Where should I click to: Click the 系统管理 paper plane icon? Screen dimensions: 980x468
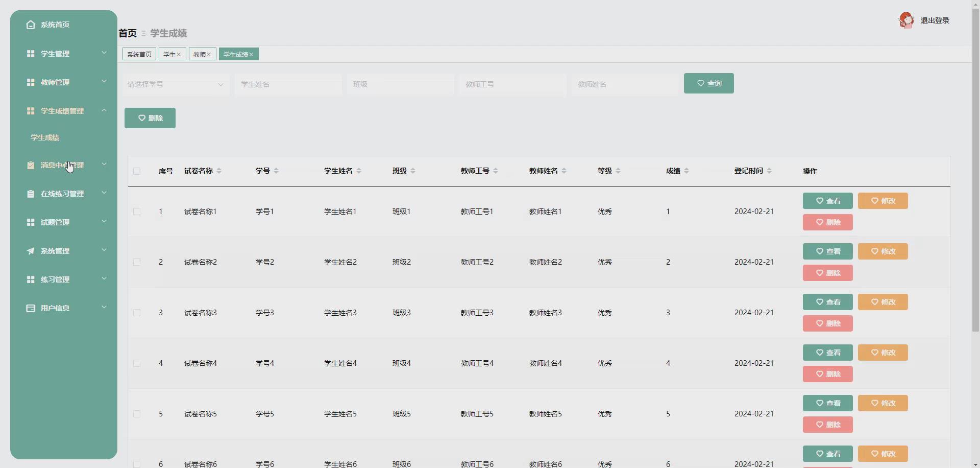[31, 251]
